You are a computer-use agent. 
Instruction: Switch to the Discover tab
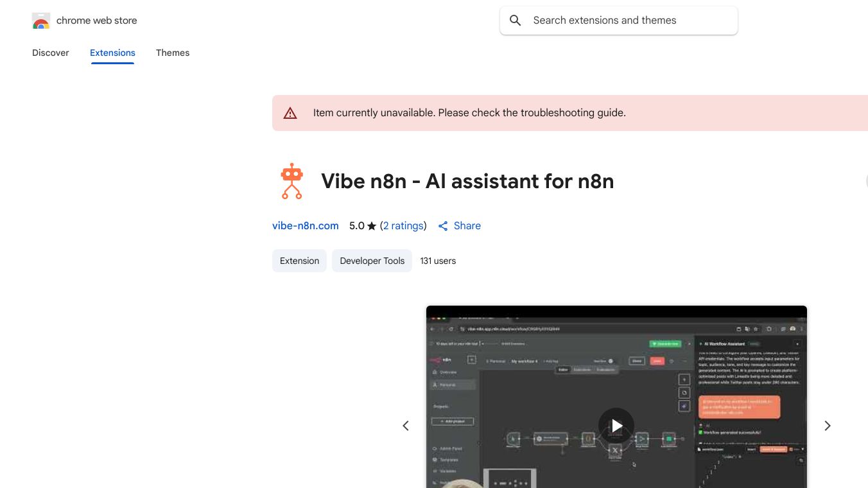51,53
